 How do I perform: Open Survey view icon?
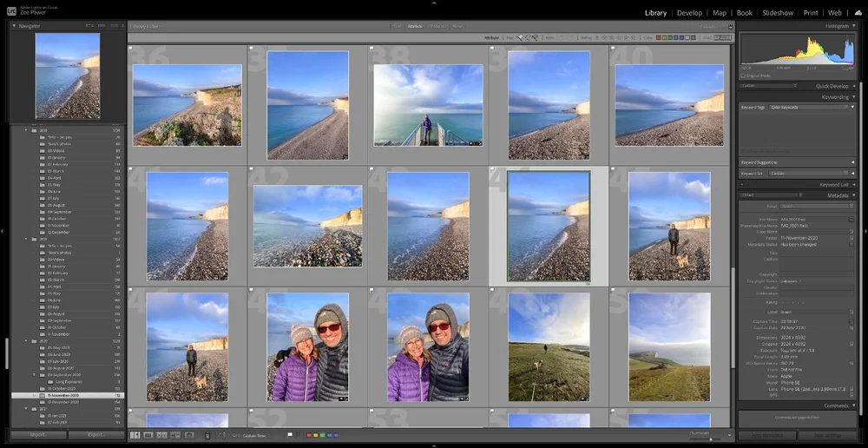click(175, 435)
